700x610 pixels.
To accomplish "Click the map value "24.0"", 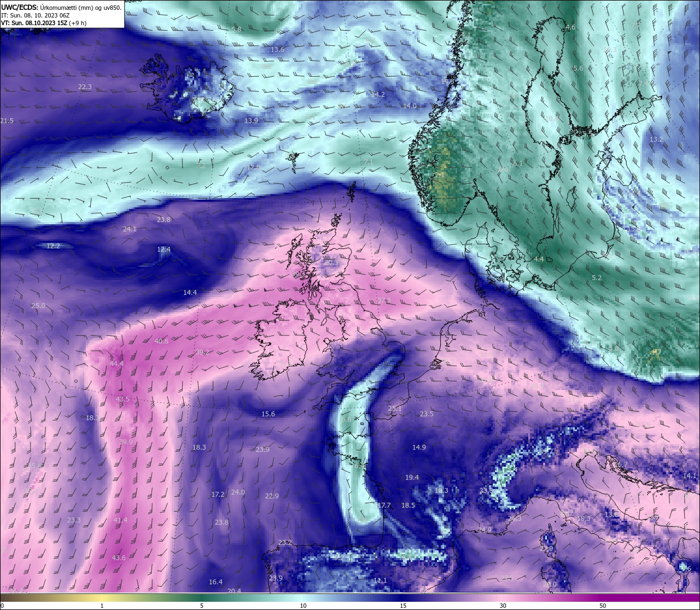I will [x=238, y=492].
